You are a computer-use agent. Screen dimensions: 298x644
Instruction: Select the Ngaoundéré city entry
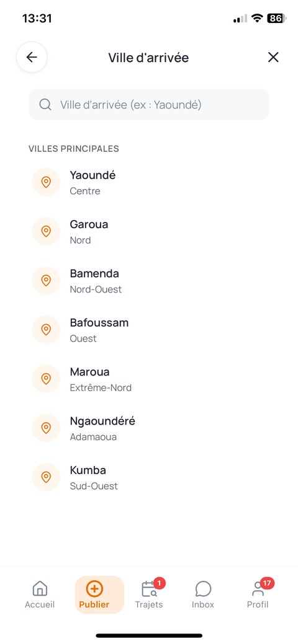pyautogui.click(x=149, y=428)
